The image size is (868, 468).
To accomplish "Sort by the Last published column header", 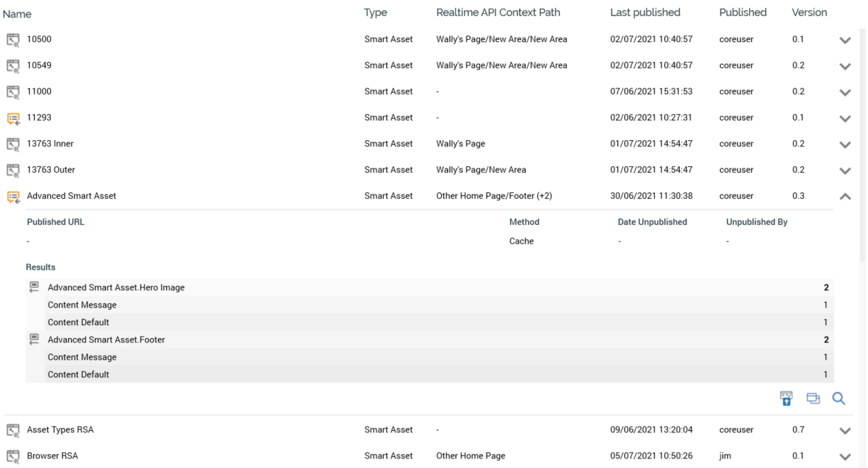I will point(645,12).
